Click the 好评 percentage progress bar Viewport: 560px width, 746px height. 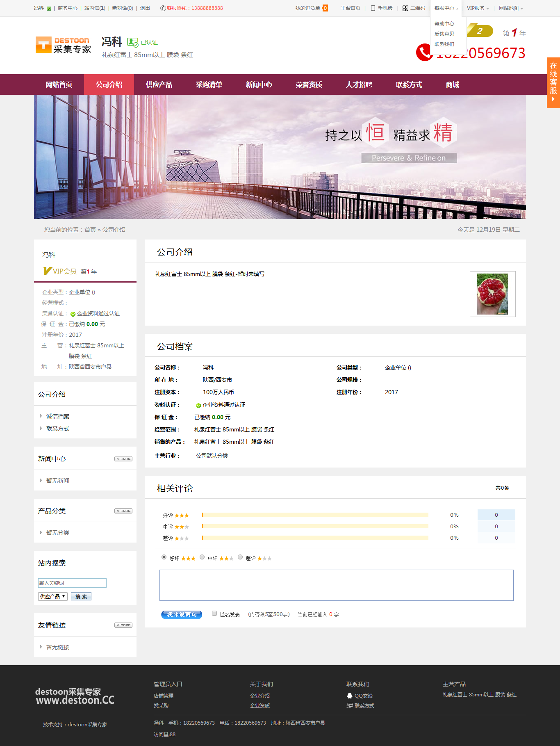(315, 515)
